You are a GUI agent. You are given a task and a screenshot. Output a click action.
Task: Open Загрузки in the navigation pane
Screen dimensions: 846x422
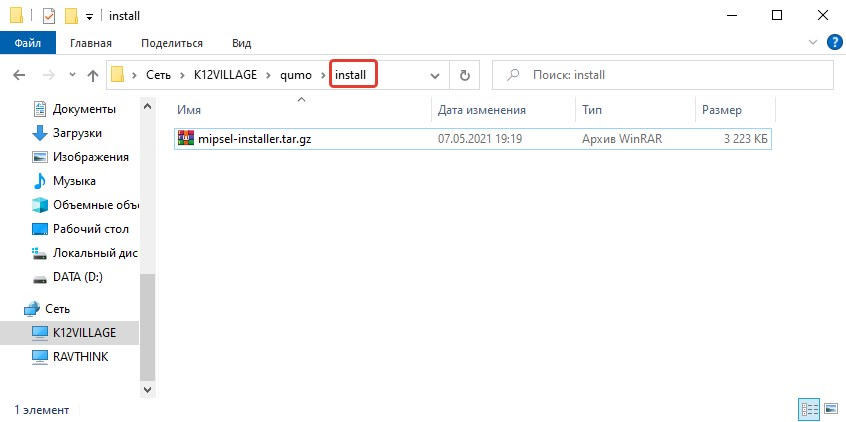click(x=77, y=133)
